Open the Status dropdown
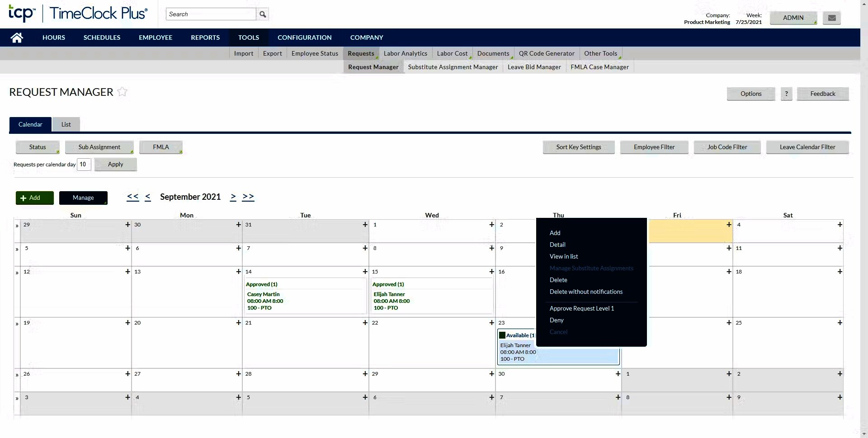 coord(38,147)
